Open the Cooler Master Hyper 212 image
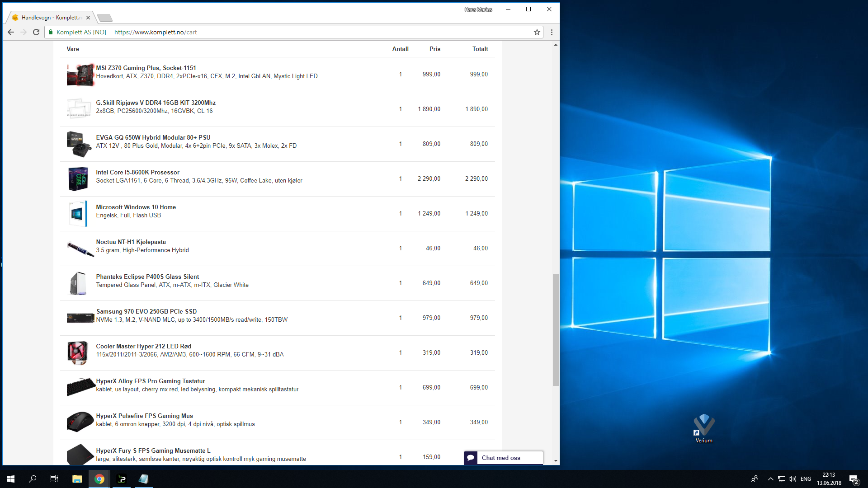The width and height of the screenshot is (868, 488). point(78,353)
